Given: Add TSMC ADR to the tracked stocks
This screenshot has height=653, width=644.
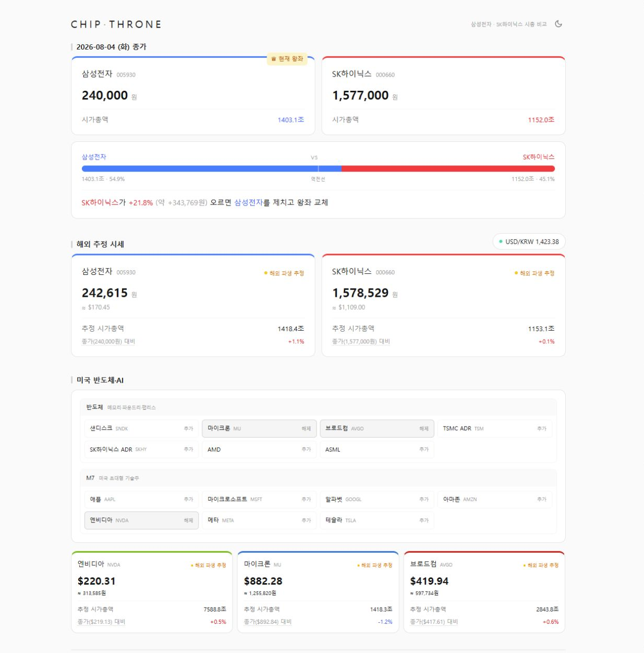Looking at the screenshot, I should 494,429.
